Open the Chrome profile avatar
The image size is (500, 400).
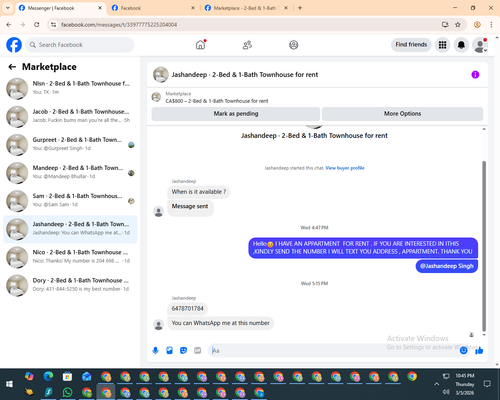pyautogui.click(x=477, y=25)
